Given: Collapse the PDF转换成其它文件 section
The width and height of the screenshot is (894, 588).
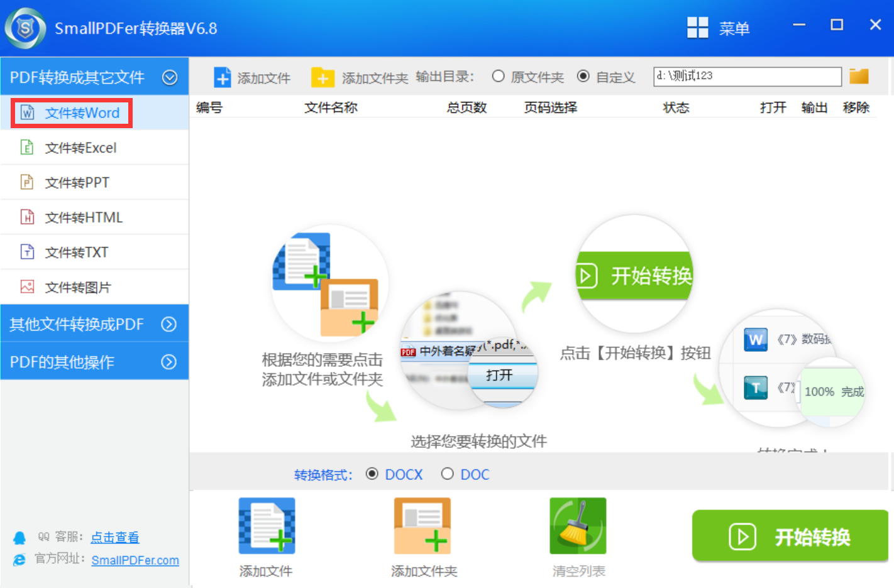Looking at the screenshot, I should point(170,77).
